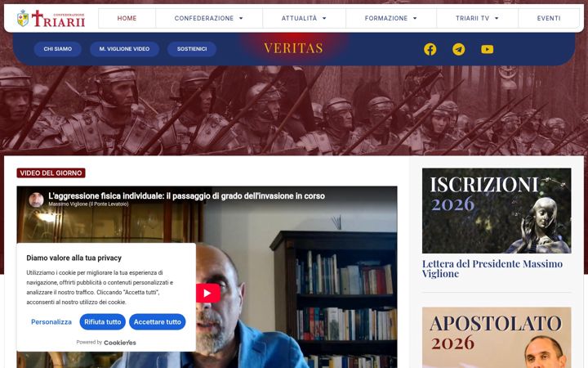Open the Confederazione menu
This screenshot has height=368, width=588.
coord(209,18)
